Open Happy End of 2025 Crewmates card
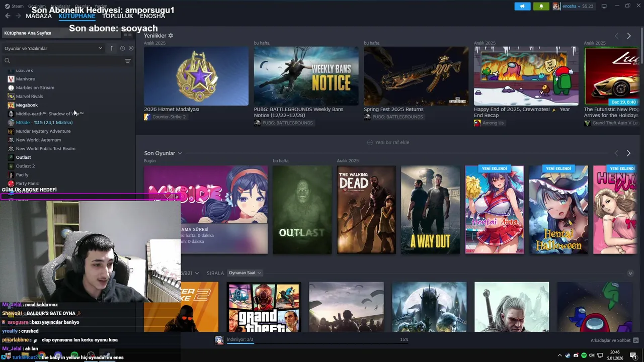Image resolution: width=644 pixels, height=362 pixels. tap(526, 76)
